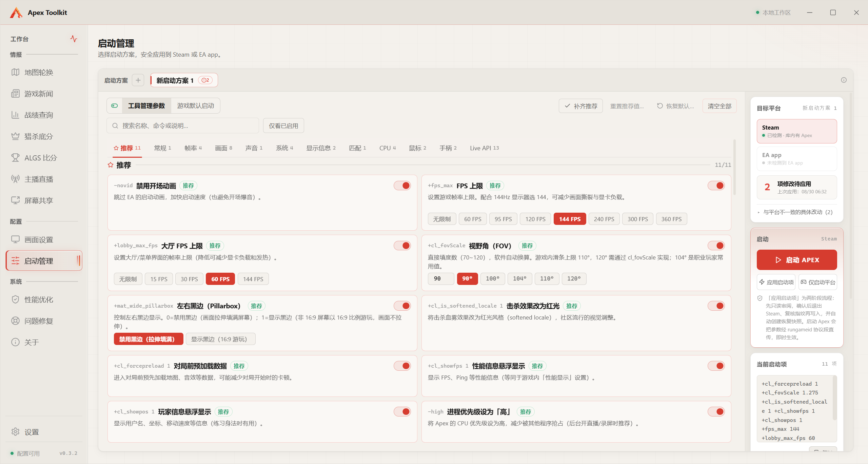
Task: Open 画面设置 display settings
Action: point(44,239)
